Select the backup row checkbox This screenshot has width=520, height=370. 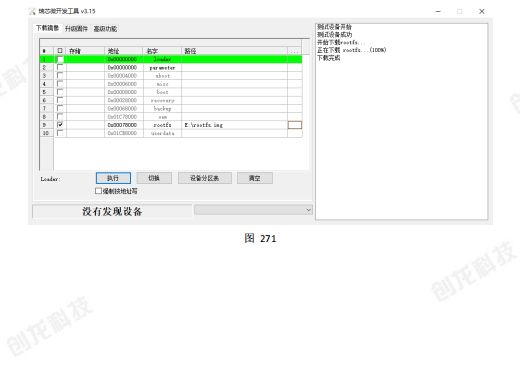pyautogui.click(x=60, y=108)
